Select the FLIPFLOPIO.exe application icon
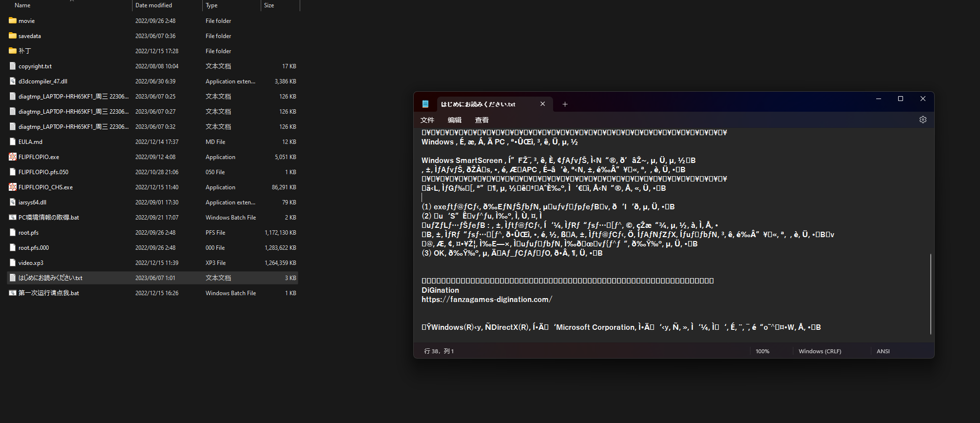 13,157
